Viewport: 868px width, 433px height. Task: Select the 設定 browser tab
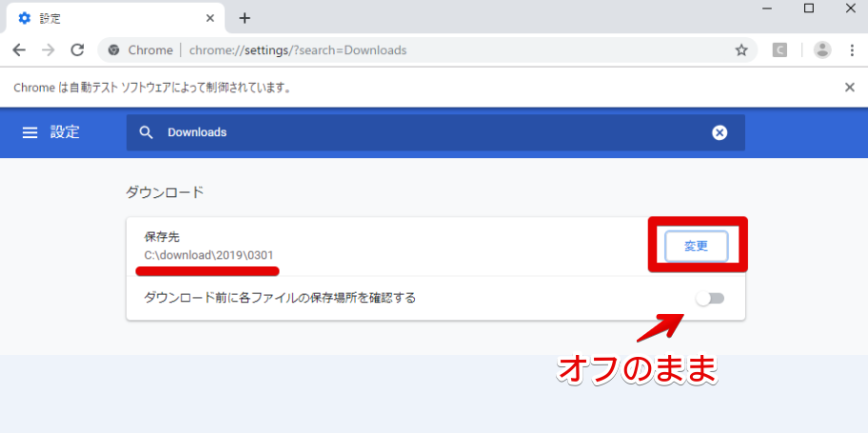[115, 18]
